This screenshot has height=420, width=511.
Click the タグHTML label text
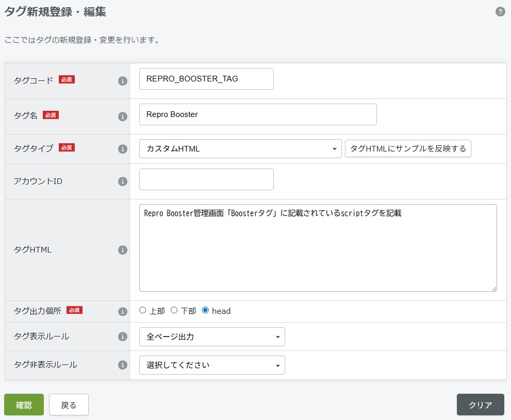point(32,250)
